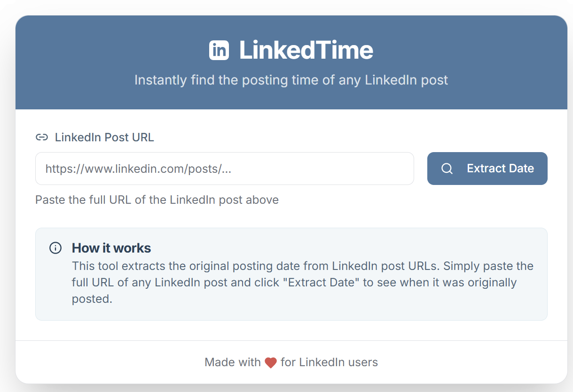Click the info circle icon
The height and width of the screenshot is (392, 573).
tap(55, 248)
